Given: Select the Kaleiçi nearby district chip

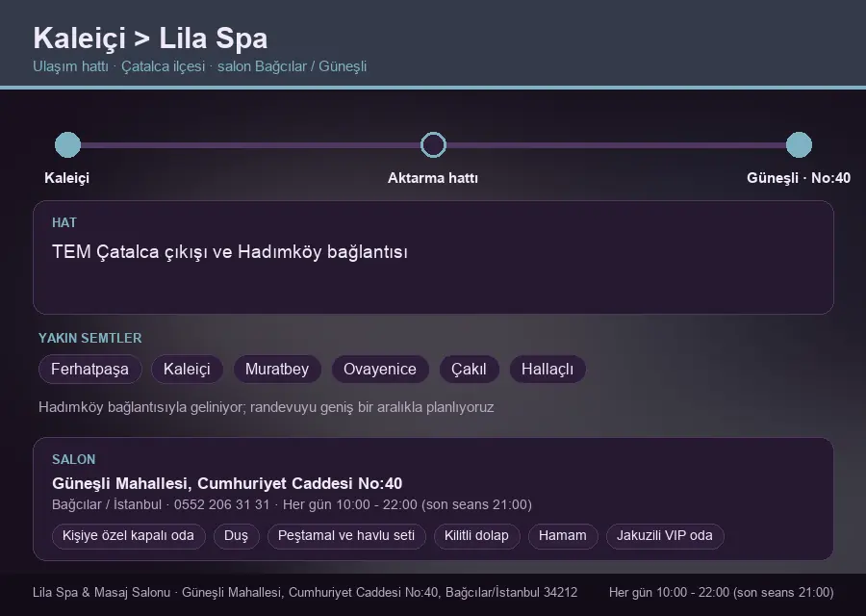Looking at the screenshot, I should coord(187,369).
